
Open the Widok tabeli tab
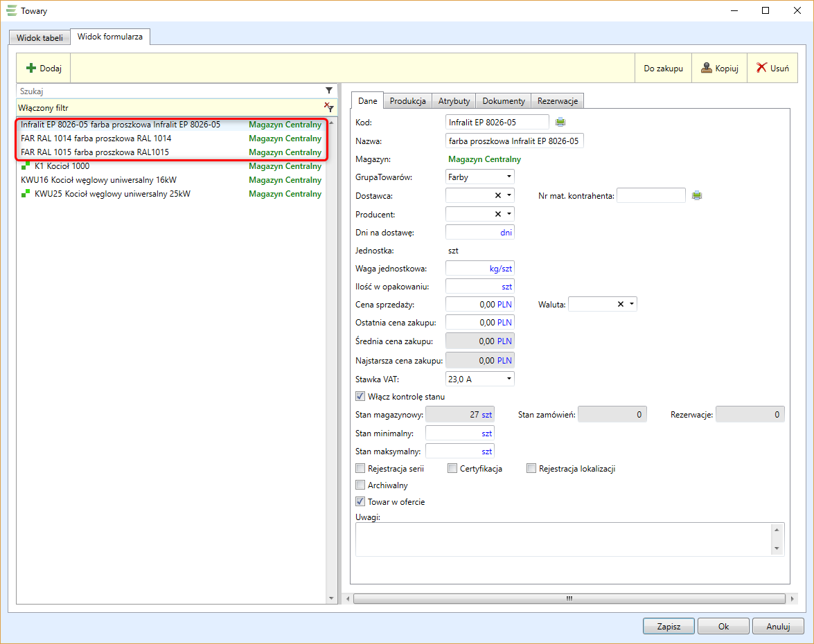pyautogui.click(x=39, y=37)
